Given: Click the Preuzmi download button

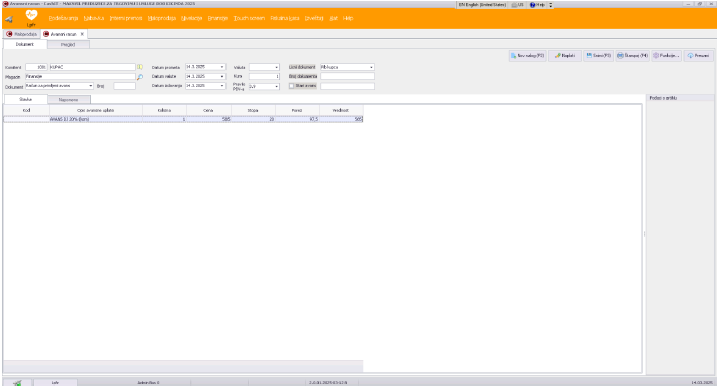Looking at the screenshot, I should click(698, 56).
